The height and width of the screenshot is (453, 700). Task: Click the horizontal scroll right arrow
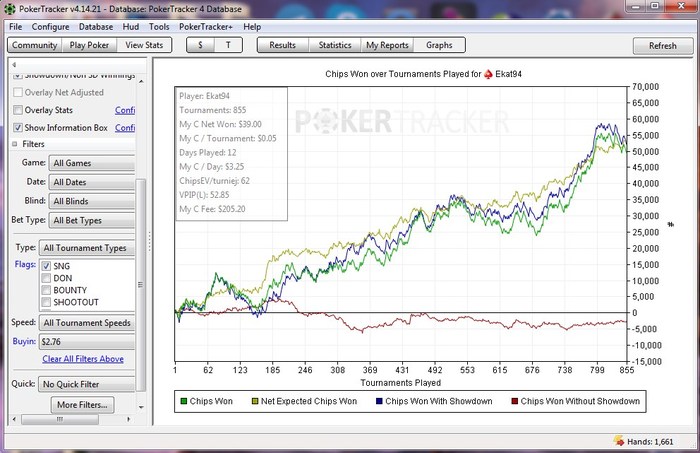[129, 419]
